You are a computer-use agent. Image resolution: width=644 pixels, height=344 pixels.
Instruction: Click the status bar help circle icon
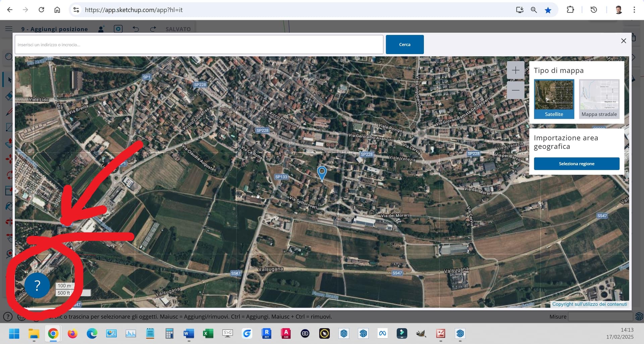tap(8, 317)
